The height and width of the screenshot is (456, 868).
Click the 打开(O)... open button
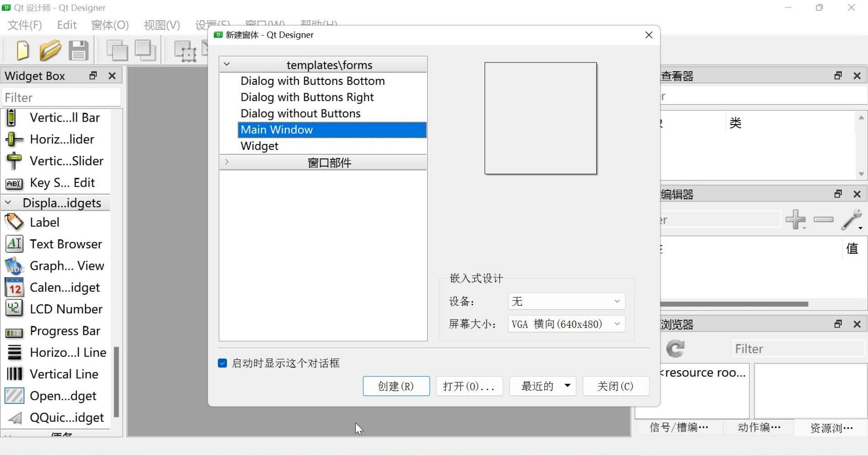(469, 386)
